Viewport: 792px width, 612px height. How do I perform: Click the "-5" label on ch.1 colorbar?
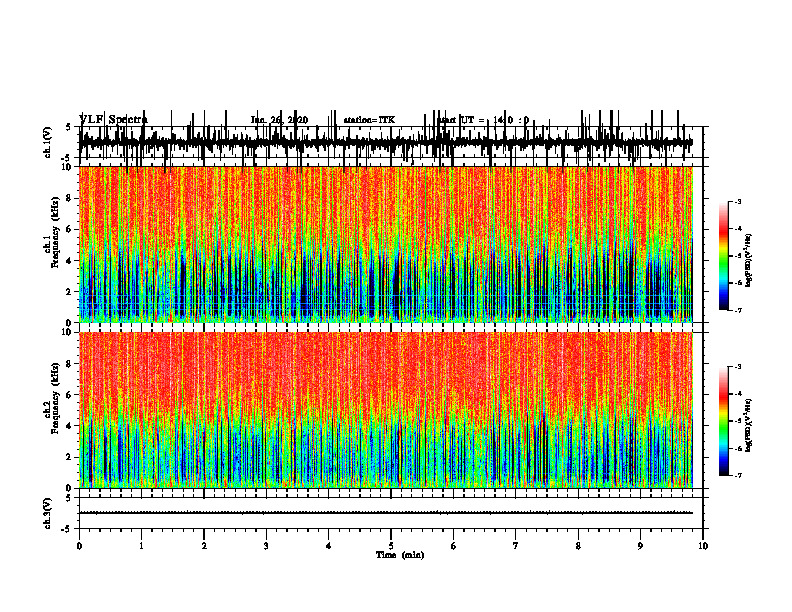[737, 256]
